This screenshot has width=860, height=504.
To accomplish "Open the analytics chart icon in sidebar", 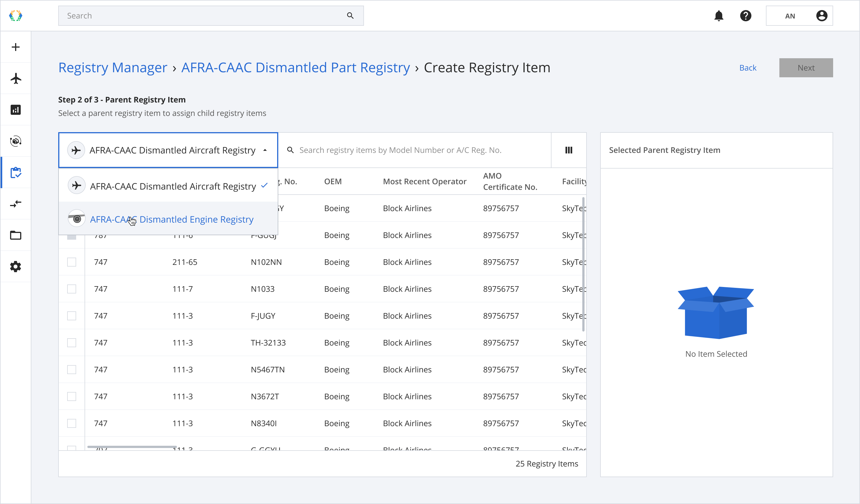I will tap(16, 110).
